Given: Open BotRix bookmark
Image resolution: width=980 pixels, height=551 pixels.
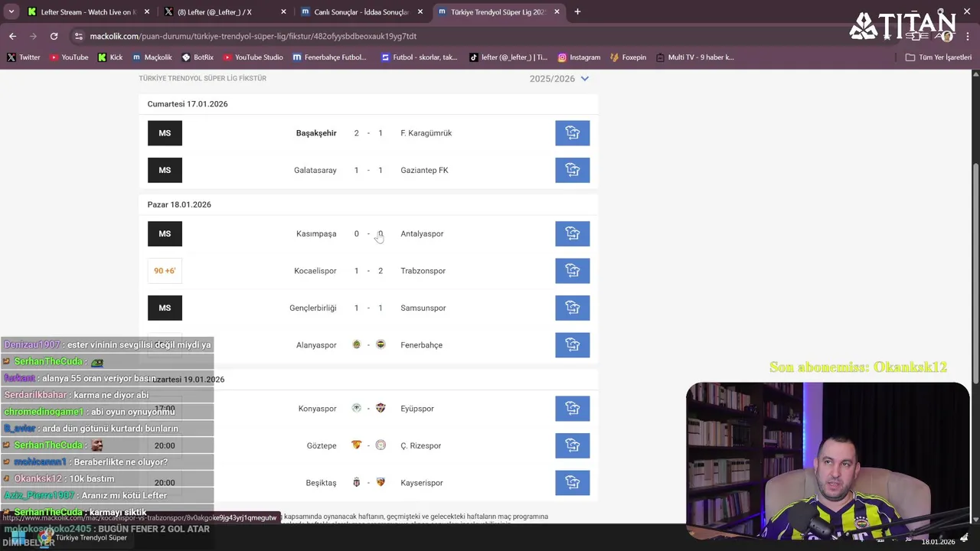Looking at the screenshot, I should 198,57.
